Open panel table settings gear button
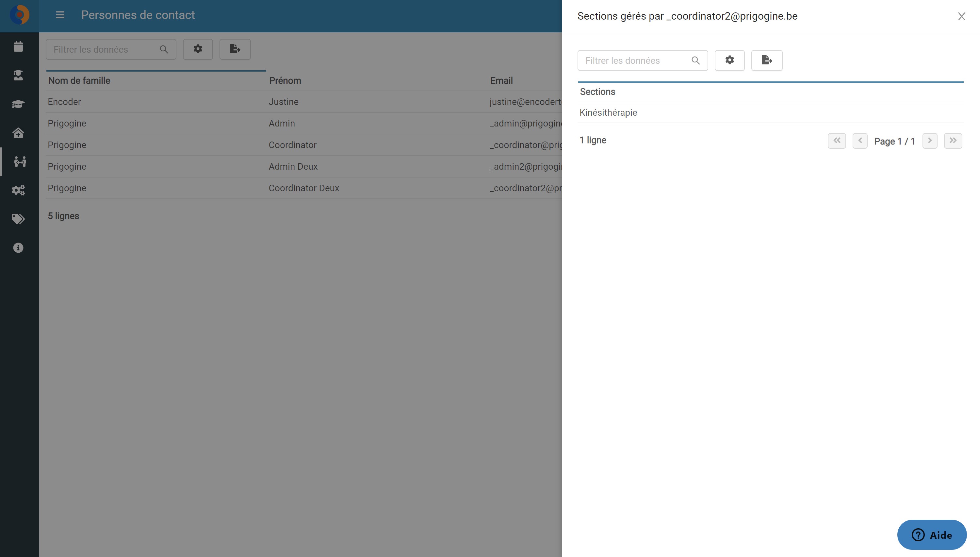The height and width of the screenshot is (557, 980). coord(729,60)
